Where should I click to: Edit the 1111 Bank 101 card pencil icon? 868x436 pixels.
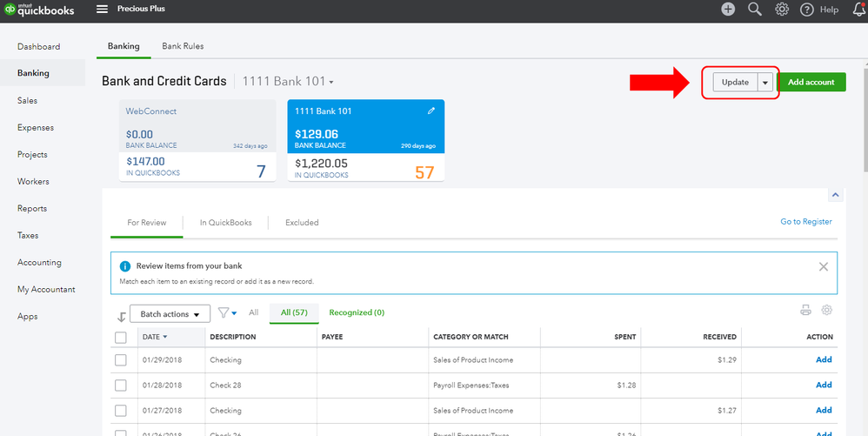pos(431,111)
